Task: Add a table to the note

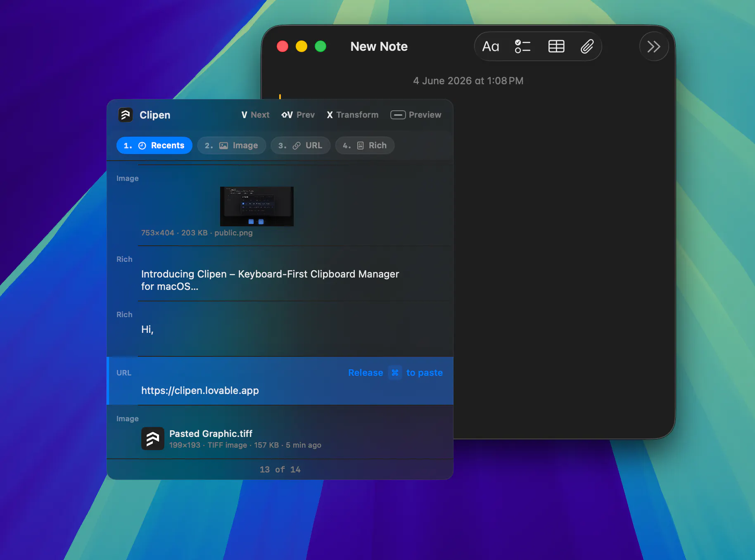Action: 556,46
